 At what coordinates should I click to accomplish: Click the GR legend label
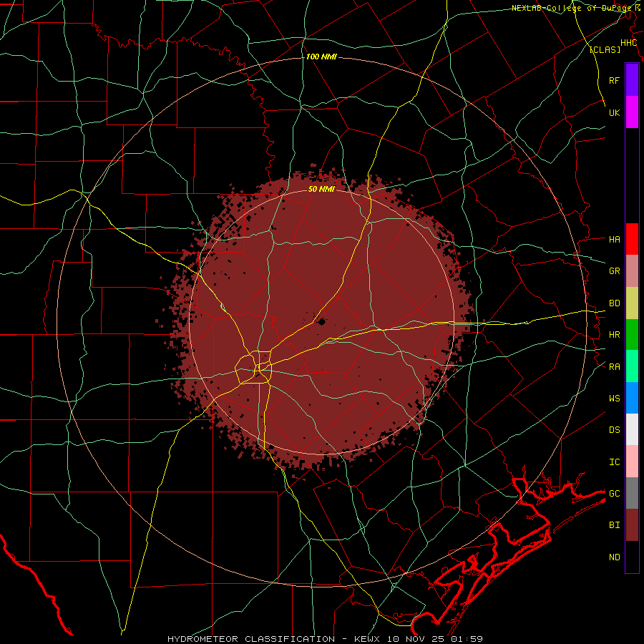[614, 271]
